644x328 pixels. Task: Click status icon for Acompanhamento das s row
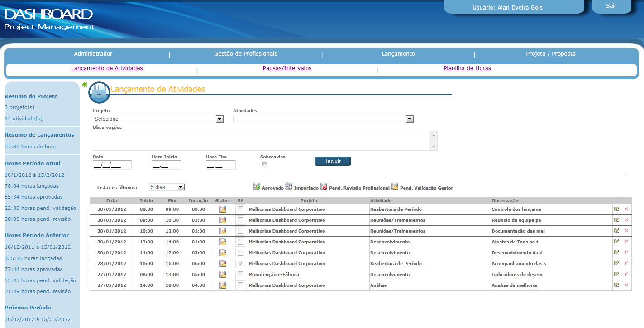tap(223, 263)
